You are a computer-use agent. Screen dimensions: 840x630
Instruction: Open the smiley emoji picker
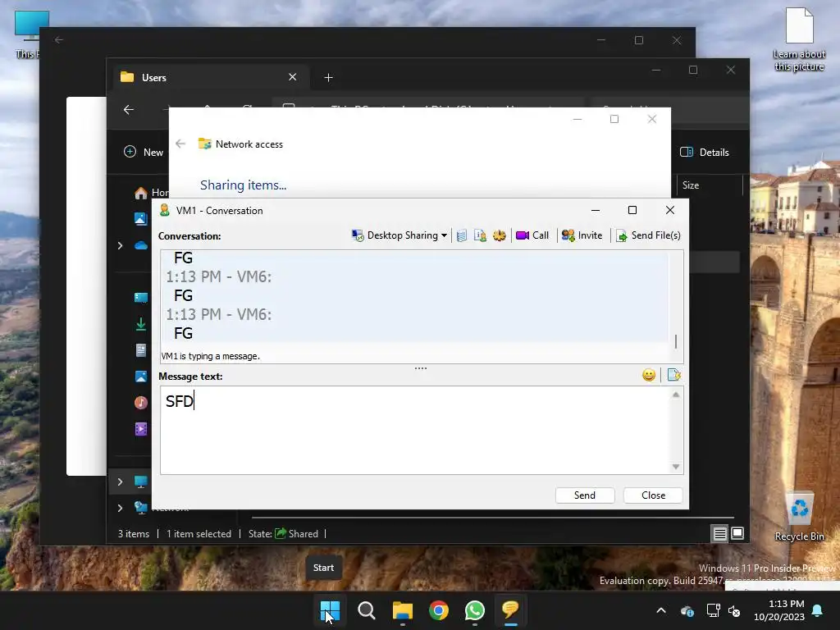(x=649, y=375)
